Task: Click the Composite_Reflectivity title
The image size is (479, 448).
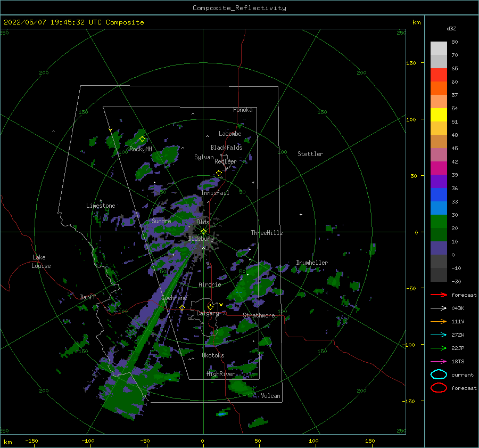Action: [x=240, y=8]
